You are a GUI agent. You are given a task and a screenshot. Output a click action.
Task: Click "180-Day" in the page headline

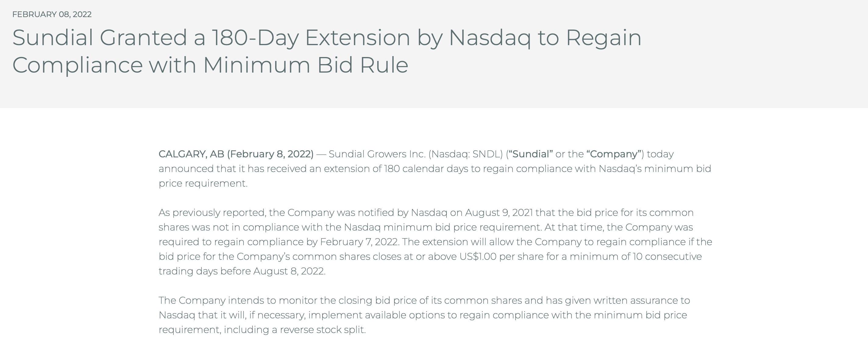255,38
